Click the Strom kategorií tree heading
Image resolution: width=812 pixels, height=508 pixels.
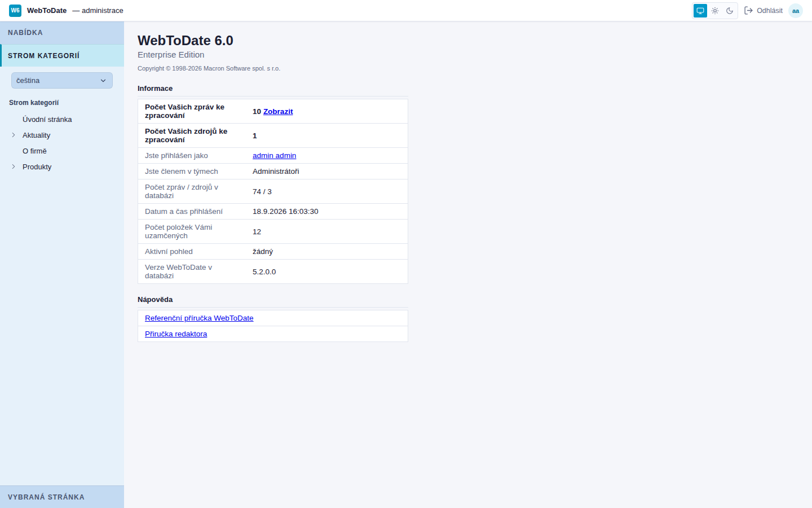click(x=34, y=103)
